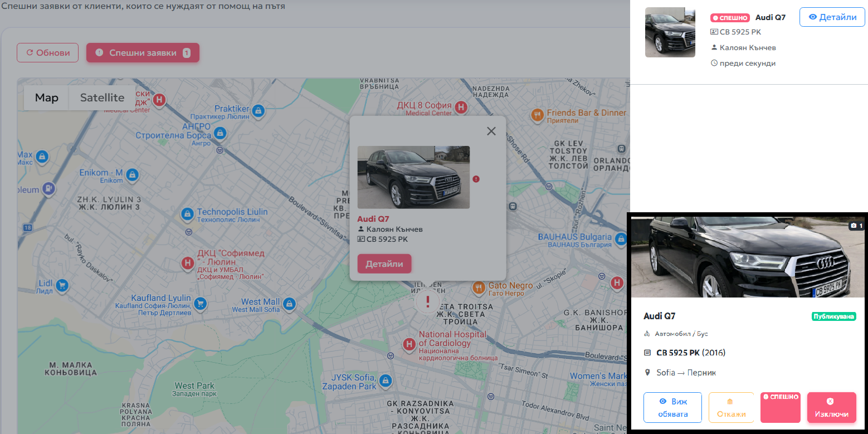This screenshot has height=434, width=868.
Task: Click Детайли in the map popup
Action: 384,264
